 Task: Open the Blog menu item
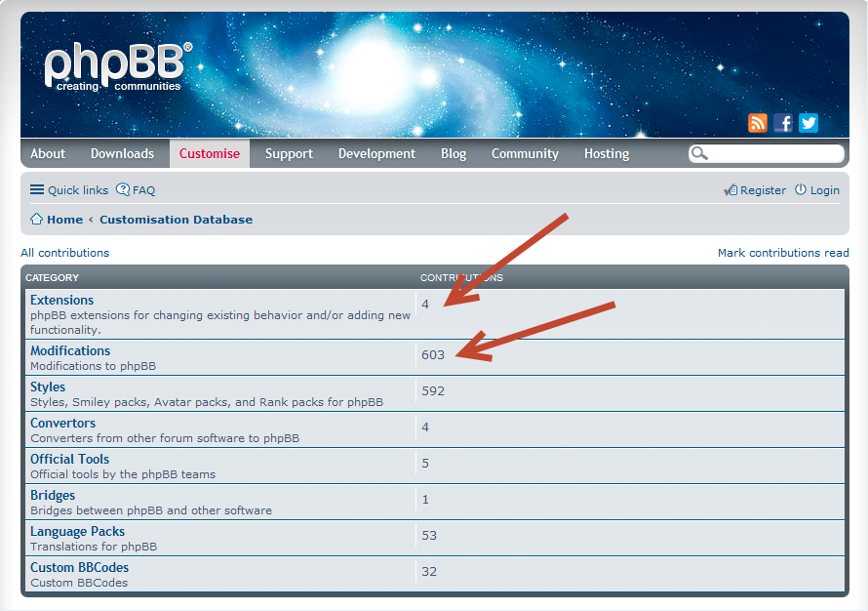pos(454,153)
